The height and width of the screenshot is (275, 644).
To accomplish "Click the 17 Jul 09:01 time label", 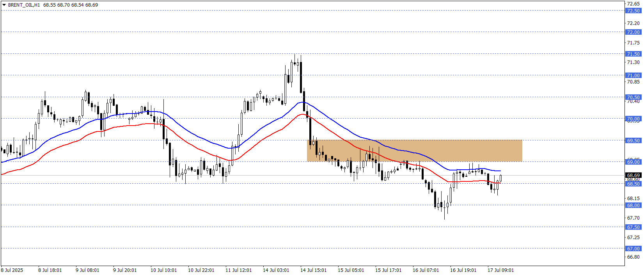I will click(x=500, y=270).
